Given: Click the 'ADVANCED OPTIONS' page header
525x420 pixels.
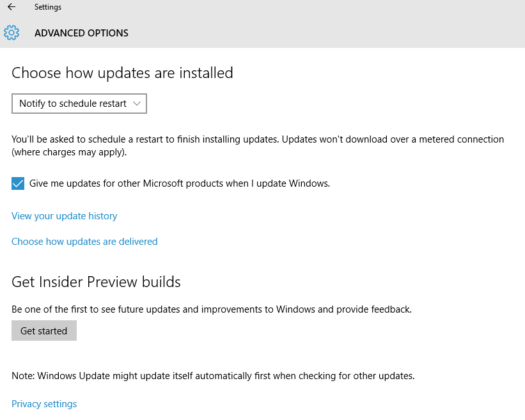Looking at the screenshot, I should click(x=81, y=33).
